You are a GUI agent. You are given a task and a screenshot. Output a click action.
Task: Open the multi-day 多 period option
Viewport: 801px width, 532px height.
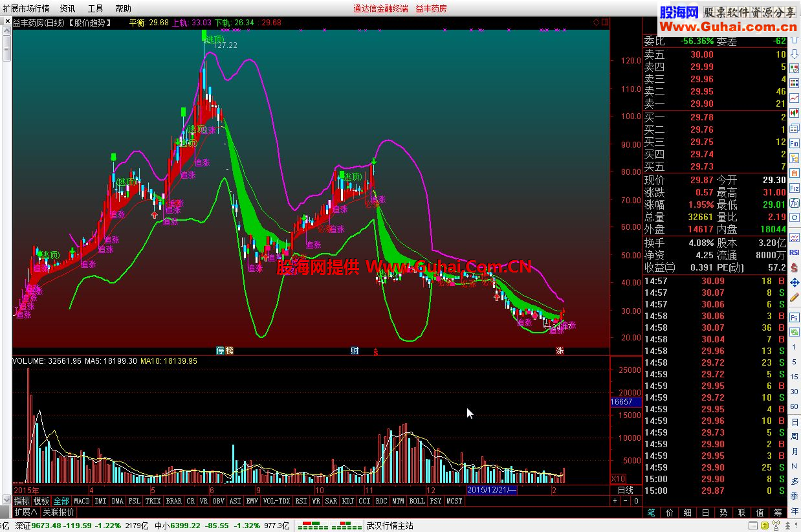coord(794,481)
